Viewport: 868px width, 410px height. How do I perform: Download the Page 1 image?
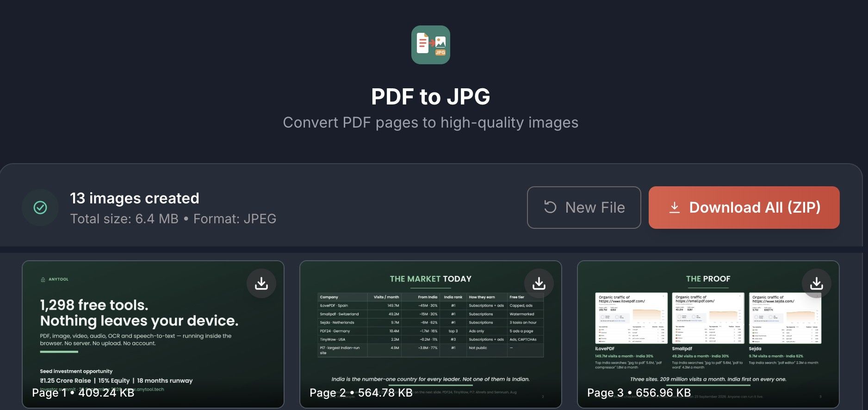261,283
